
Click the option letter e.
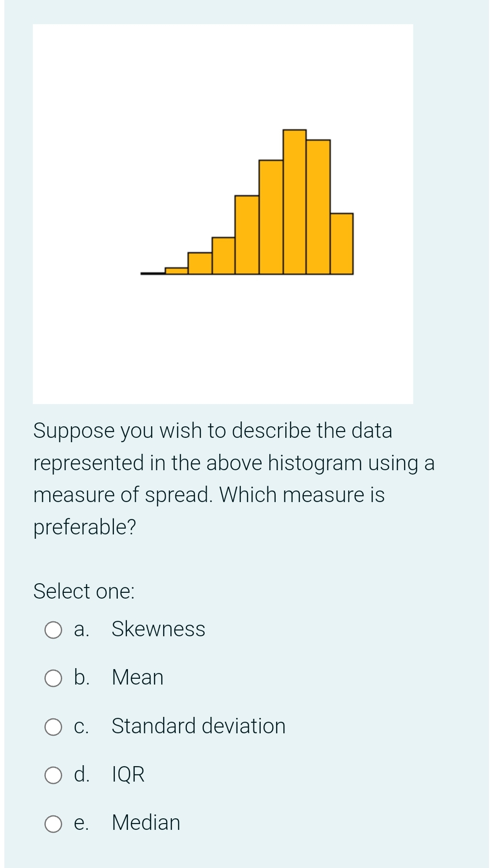pyautogui.click(x=81, y=824)
